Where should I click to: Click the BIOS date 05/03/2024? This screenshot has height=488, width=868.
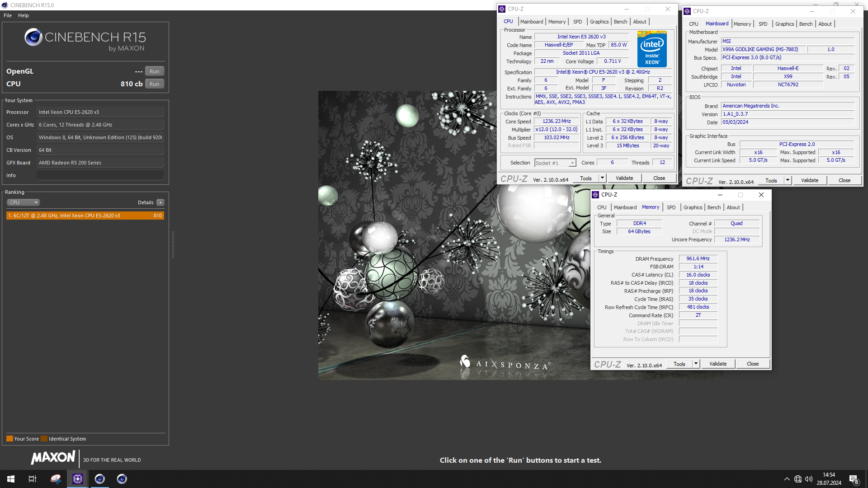pos(788,122)
